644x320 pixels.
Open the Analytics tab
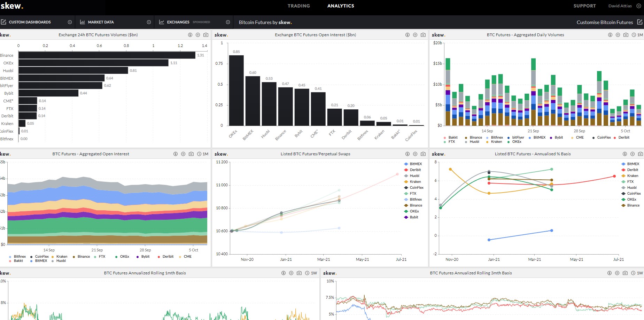click(x=341, y=6)
